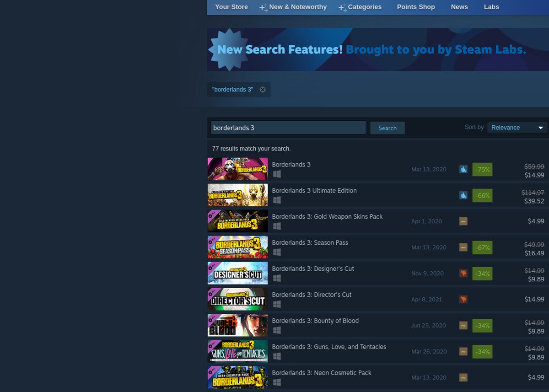Open the Labs tab
Image resolution: width=549 pixels, height=392 pixels.
pos(491,7)
